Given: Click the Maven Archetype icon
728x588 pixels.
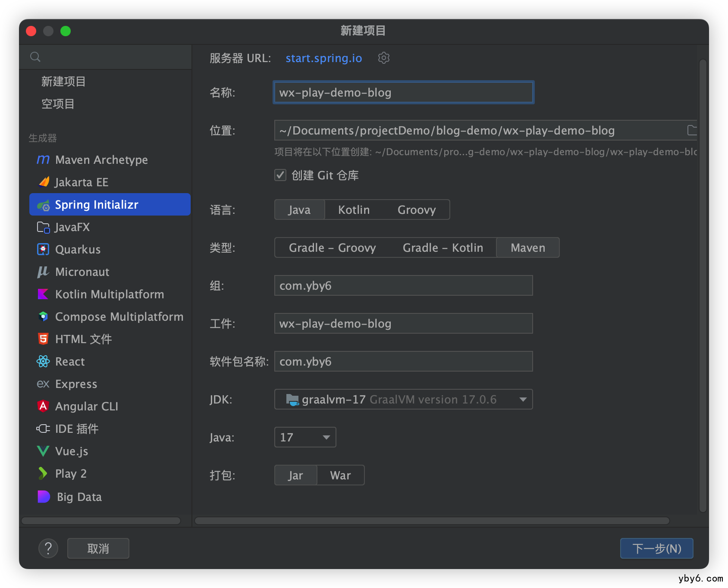Looking at the screenshot, I should point(43,160).
